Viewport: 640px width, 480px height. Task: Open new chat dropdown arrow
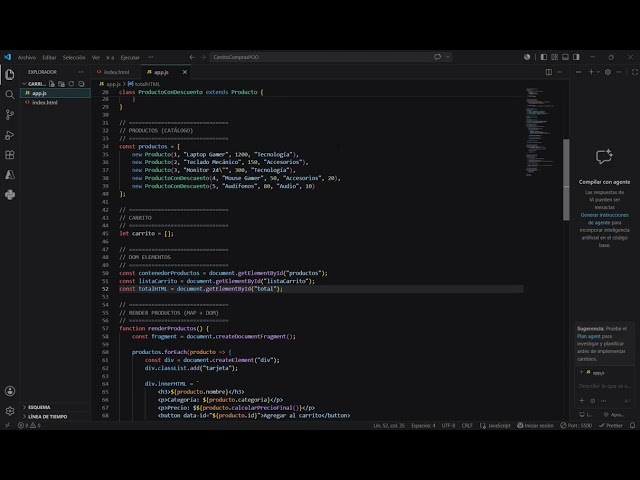click(x=598, y=72)
